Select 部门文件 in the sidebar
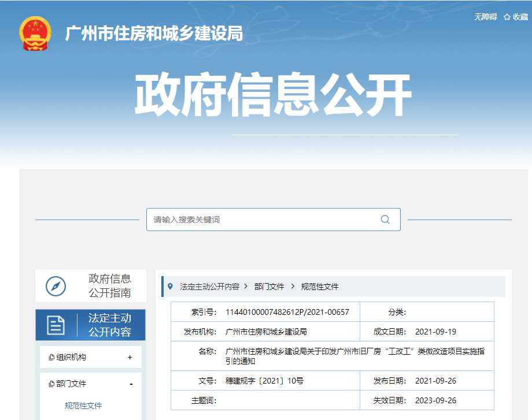The width and height of the screenshot is (532, 420). [x=71, y=384]
